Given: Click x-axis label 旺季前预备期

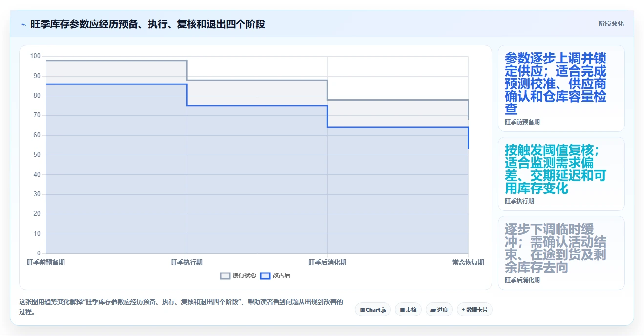Looking at the screenshot, I should pyautogui.click(x=46, y=262).
